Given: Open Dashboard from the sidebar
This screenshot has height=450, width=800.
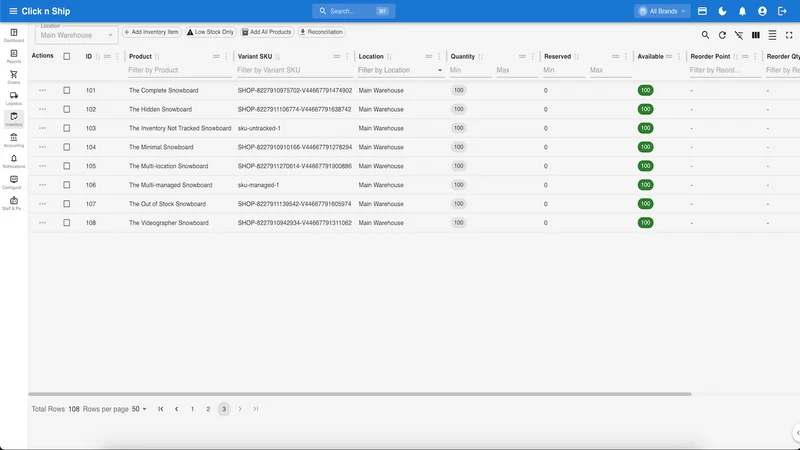Looking at the screenshot, I should click(14, 35).
